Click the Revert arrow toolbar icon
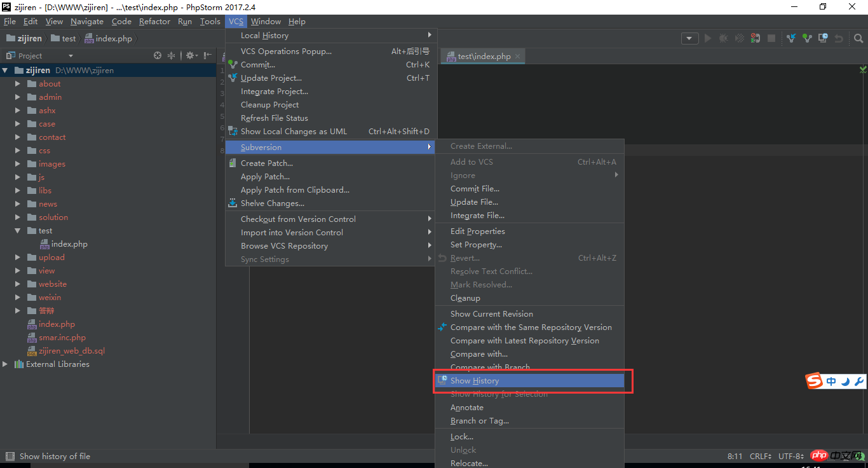 (839, 39)
